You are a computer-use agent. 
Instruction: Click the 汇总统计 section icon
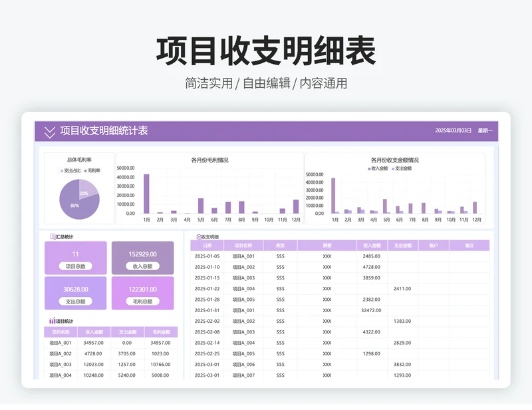click(x=53, y=236)
